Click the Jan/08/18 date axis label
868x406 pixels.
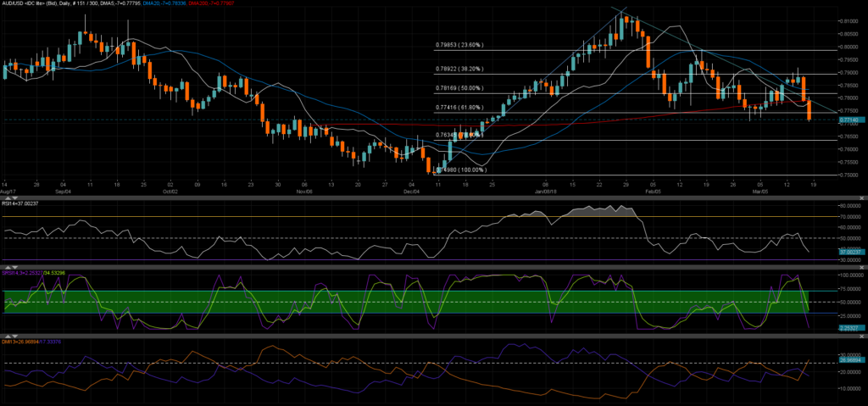click(x=545, y=192)
